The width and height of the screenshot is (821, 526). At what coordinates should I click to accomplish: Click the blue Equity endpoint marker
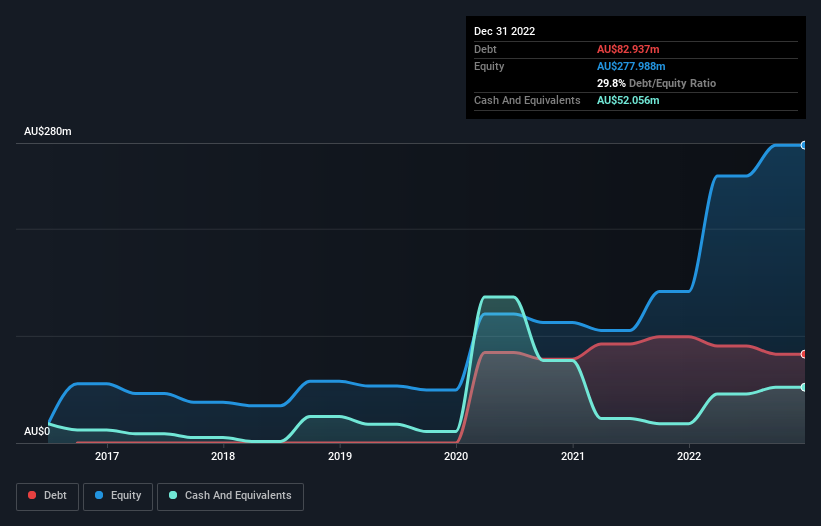pos(804,145)
